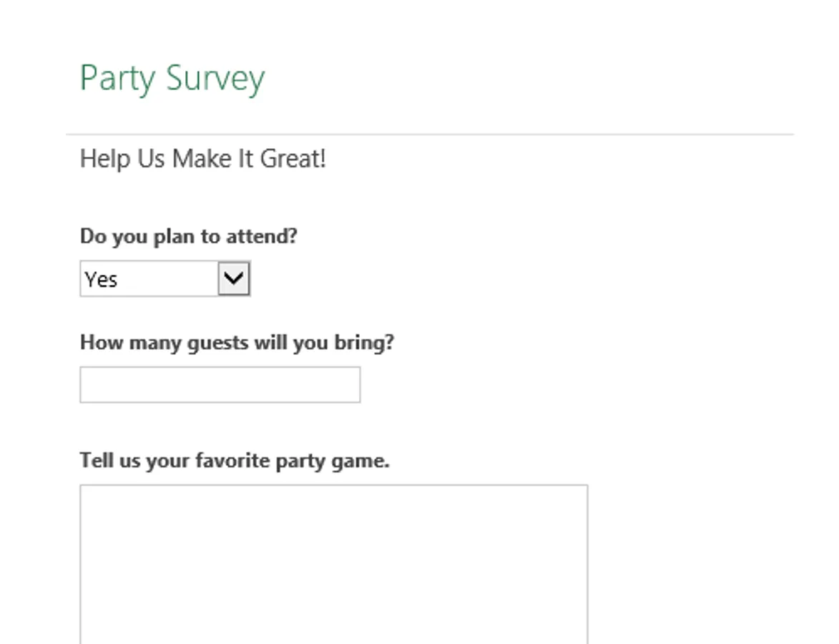Click the "Help Us Make It Great!" subtitle
This screenshot has width=839, height=644.
pos(202,158)
